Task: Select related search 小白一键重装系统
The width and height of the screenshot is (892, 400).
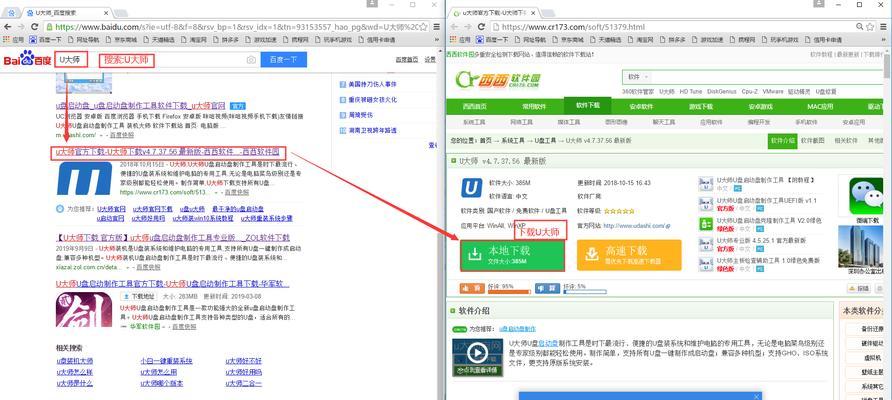Action: coord(166,361)
